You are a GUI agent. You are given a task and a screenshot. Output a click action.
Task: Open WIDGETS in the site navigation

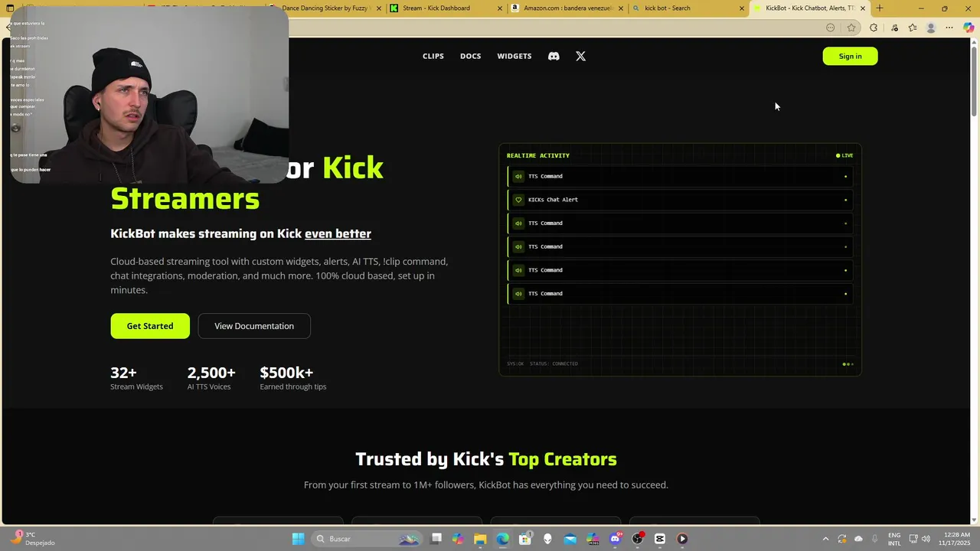click(514, 56)
